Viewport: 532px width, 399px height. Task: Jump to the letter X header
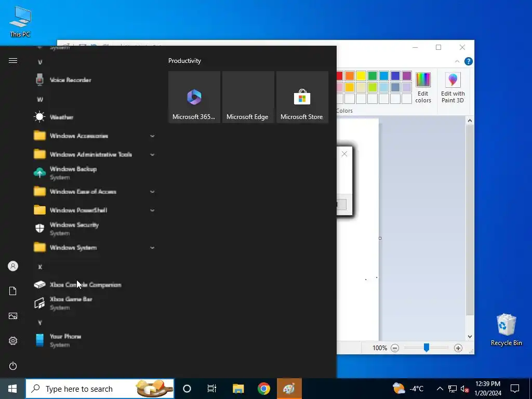40,267
